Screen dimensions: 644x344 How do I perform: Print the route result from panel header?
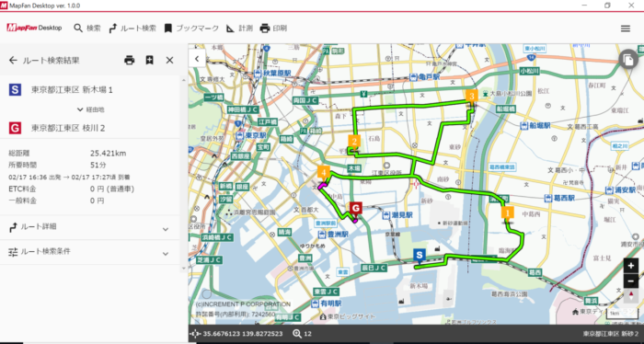130,61
